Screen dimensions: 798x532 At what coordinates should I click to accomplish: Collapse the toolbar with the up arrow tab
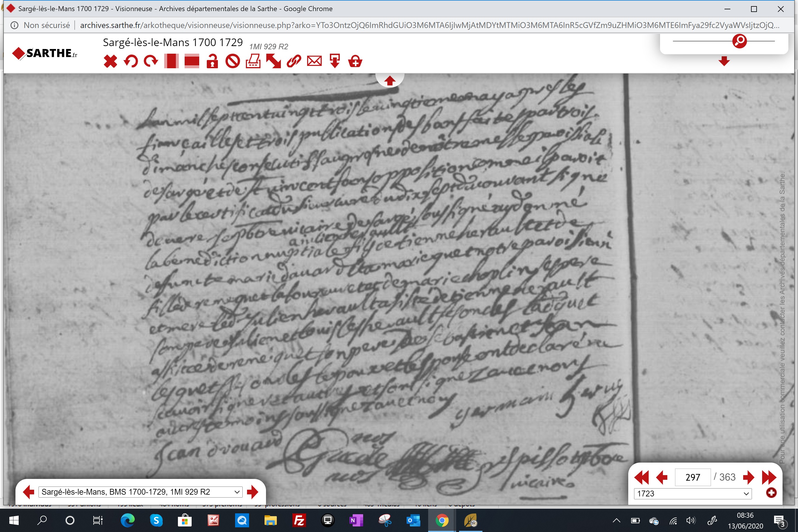389,81
